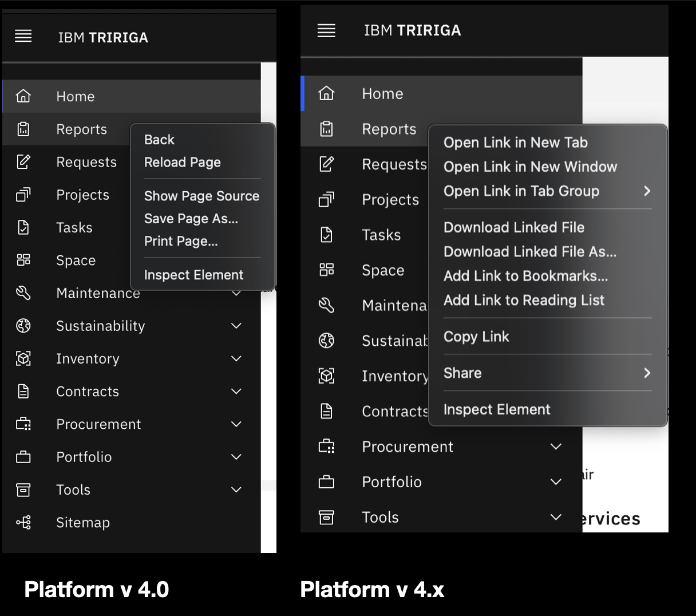Screen dimensions: 696x616
Task: Click Sitemap tree icon in v 4.0 panel
Action: tap(23, 522)
